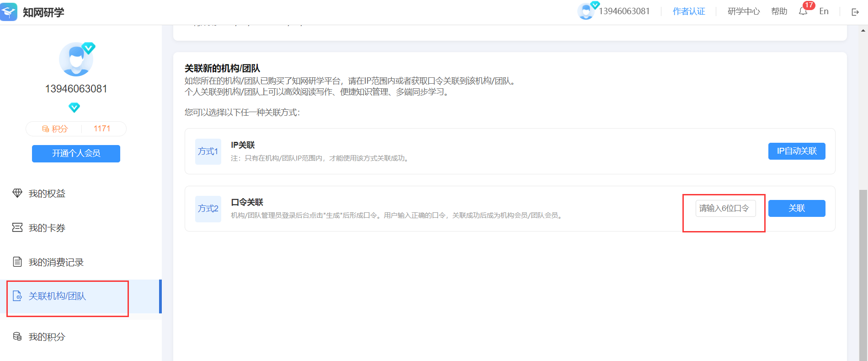Screen dimensions: 868x361
Task: Click the 方式1 label badge
Action: [x=208, y=151]
